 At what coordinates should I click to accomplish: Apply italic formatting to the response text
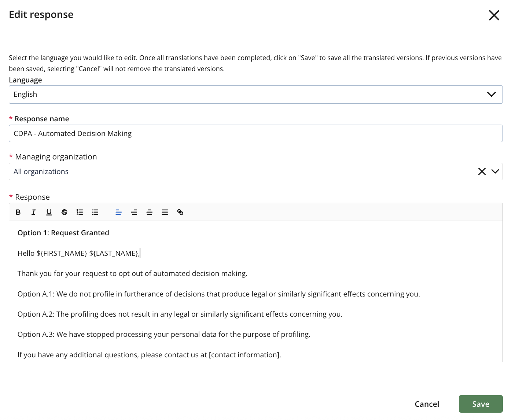click(x=33, y=212)
